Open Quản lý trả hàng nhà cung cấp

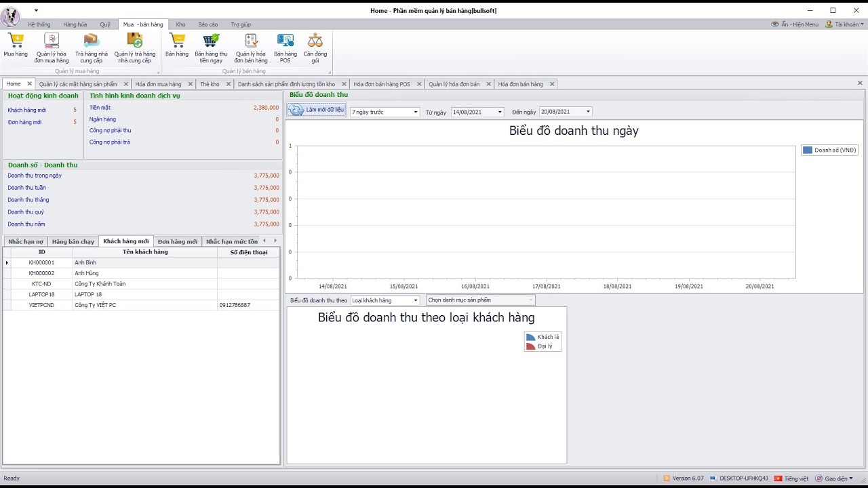135,47
